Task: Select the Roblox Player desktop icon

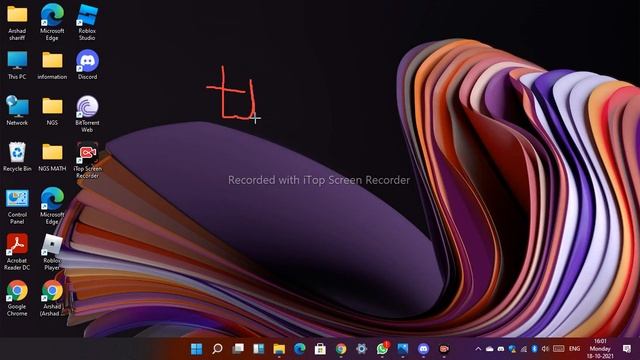Action: point(52,252)
